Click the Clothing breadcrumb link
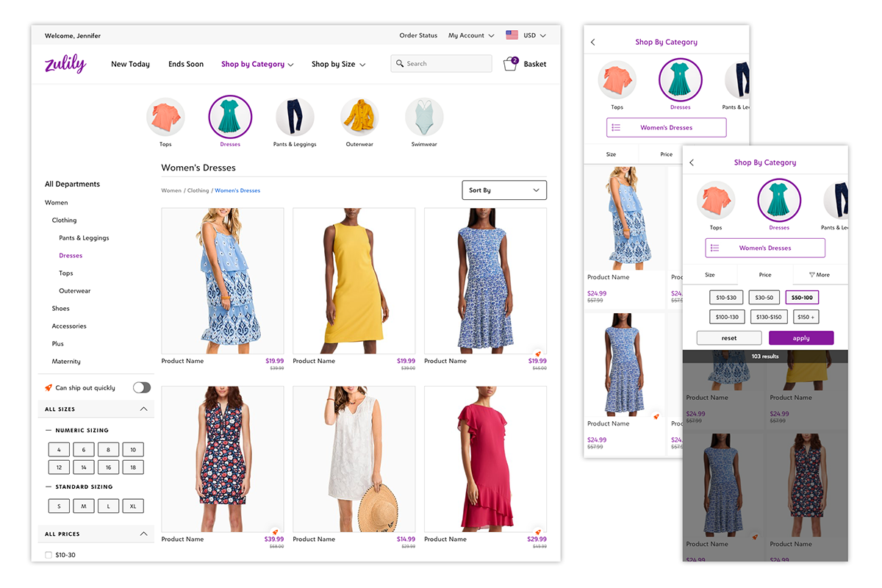The width and height of the screenshot is (882, 588). pos(198,191)
